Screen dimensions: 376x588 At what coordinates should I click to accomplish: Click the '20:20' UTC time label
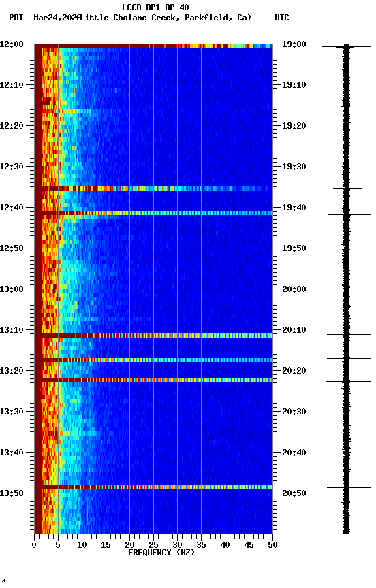click(x=294, y=372)
